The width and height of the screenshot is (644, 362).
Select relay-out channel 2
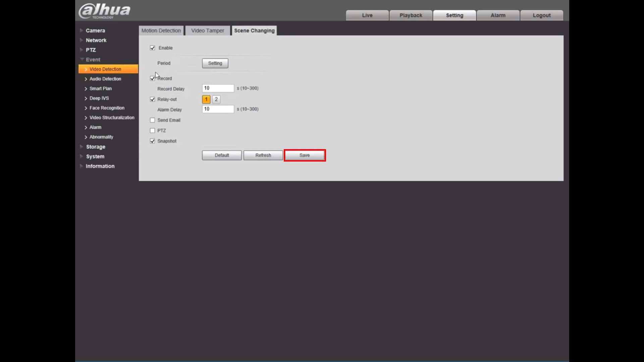pos(216,99)
